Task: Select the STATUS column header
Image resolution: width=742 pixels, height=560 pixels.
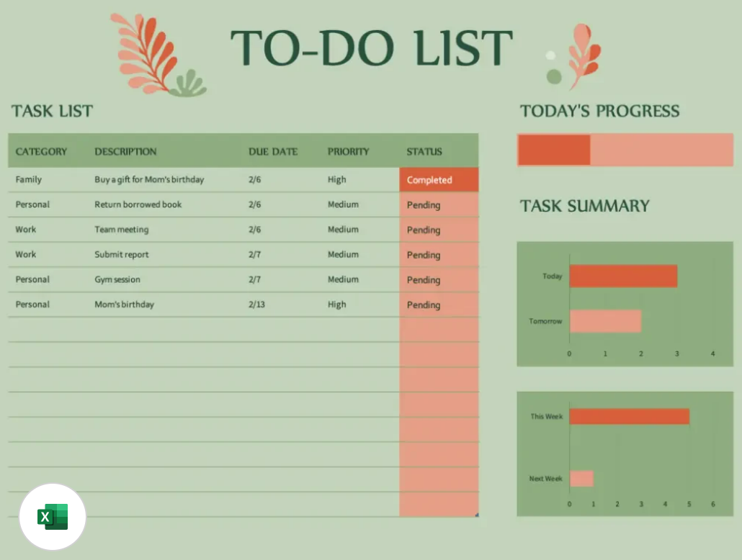Action: (x=423, y=151)
